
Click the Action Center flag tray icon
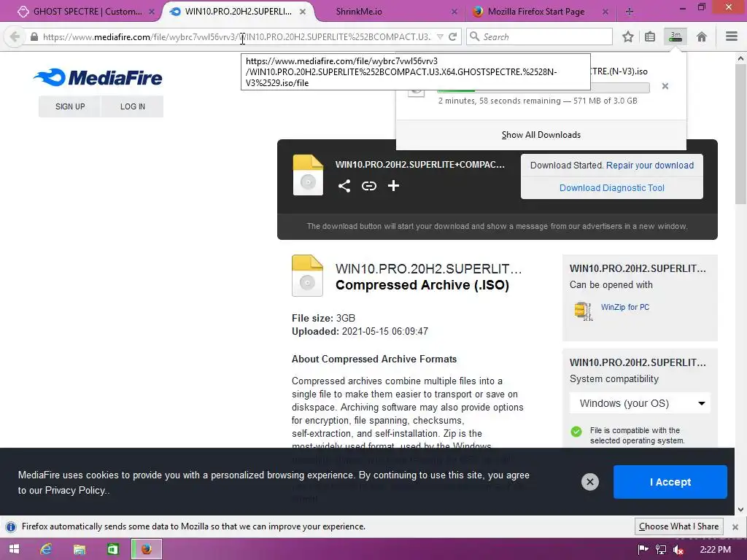(x=643, y=550)
